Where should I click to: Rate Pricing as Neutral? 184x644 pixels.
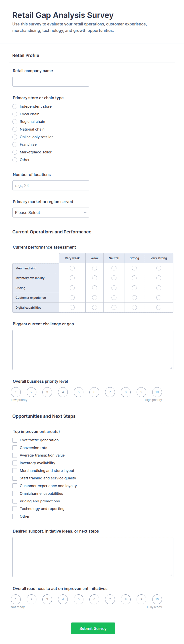click(x=114, y=288)
